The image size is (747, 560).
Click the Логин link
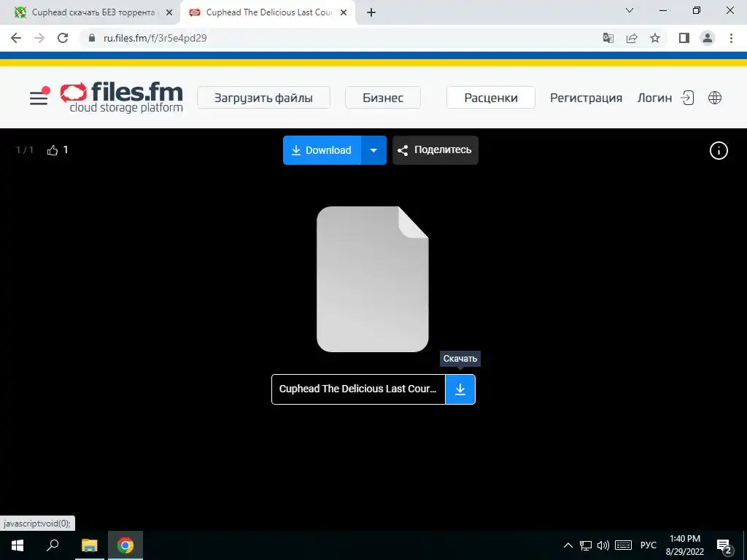point(654,98)
